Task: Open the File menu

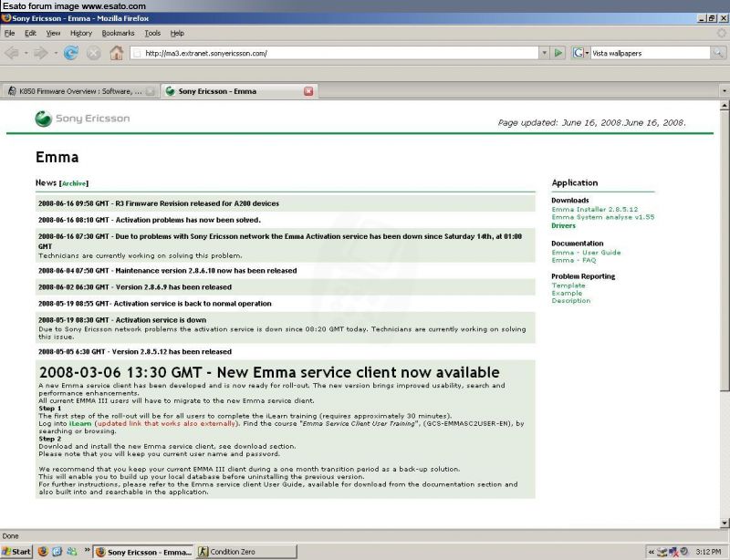Action: pyautogui.click(x=9, y=33)
